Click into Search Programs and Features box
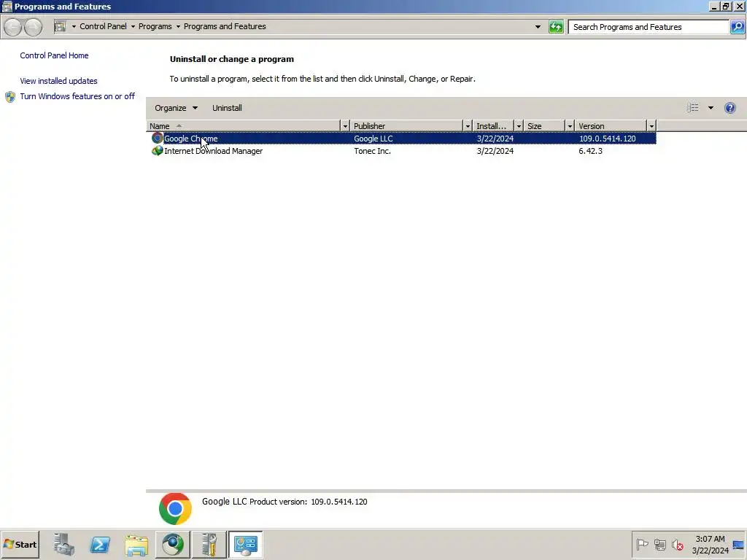Viewport: 747px width, 560px height. pos(650,27)
